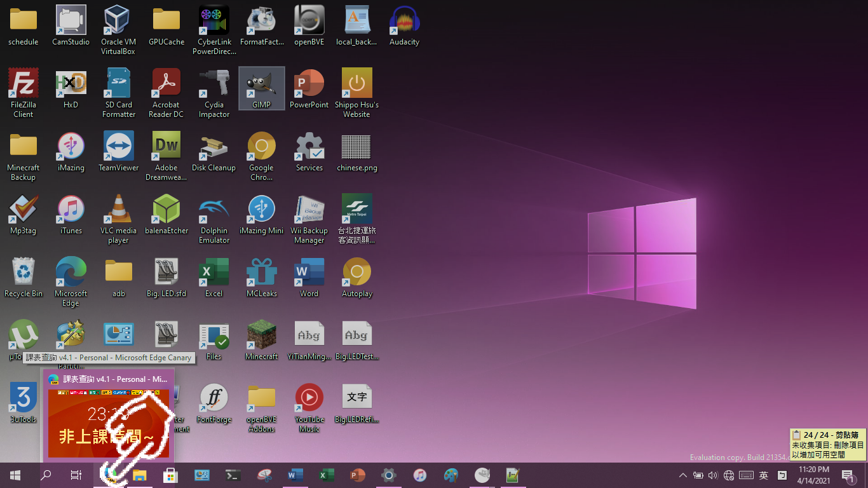Launch Oracle VM VirtualBox from desktop
868x488 pixels.
pos(118,21)
